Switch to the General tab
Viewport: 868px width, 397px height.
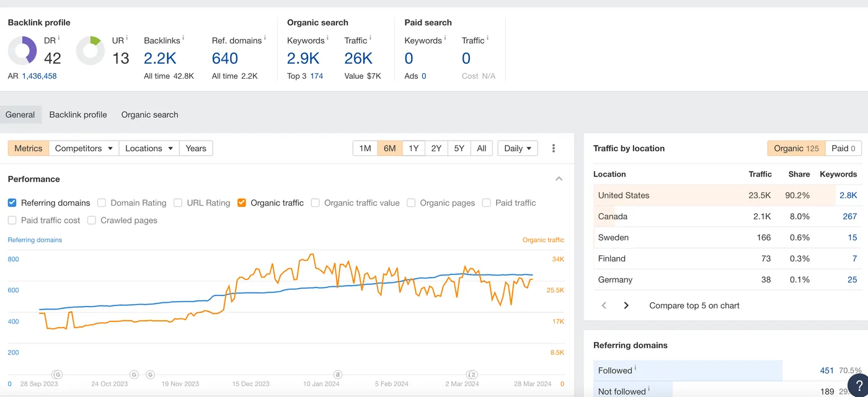click(20, 115)
